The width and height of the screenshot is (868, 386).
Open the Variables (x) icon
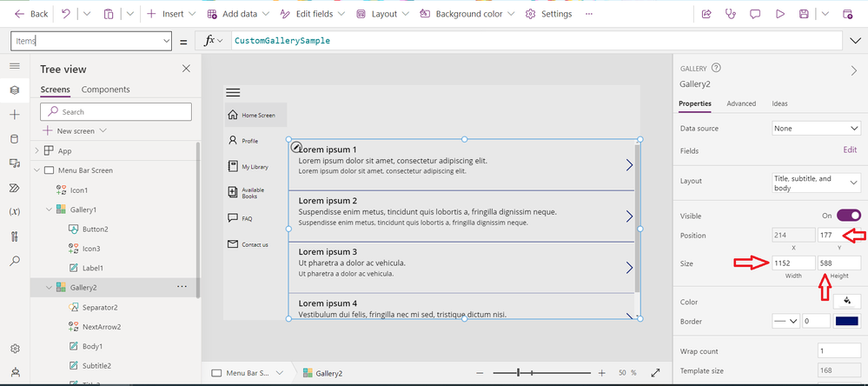click(x=15, y=211)
